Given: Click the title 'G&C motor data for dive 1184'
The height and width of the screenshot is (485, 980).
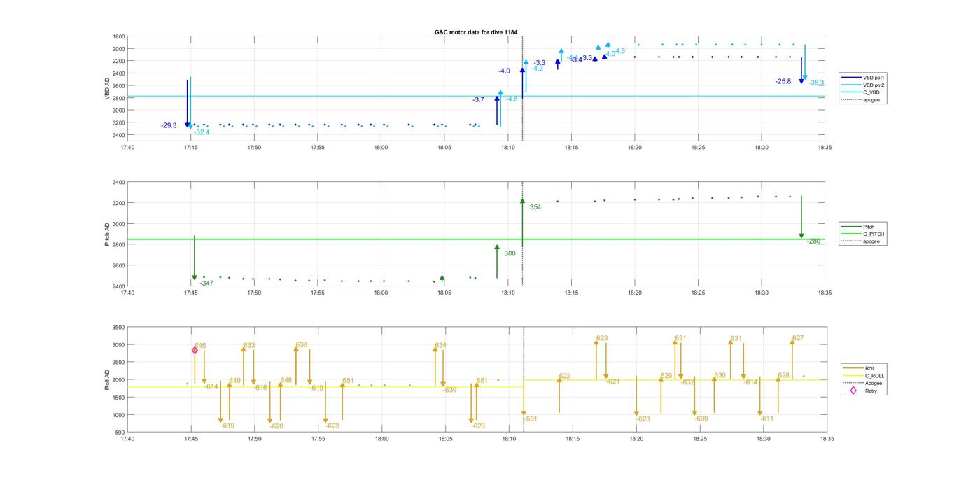Looking at the screenshot, I should (476, 32).
